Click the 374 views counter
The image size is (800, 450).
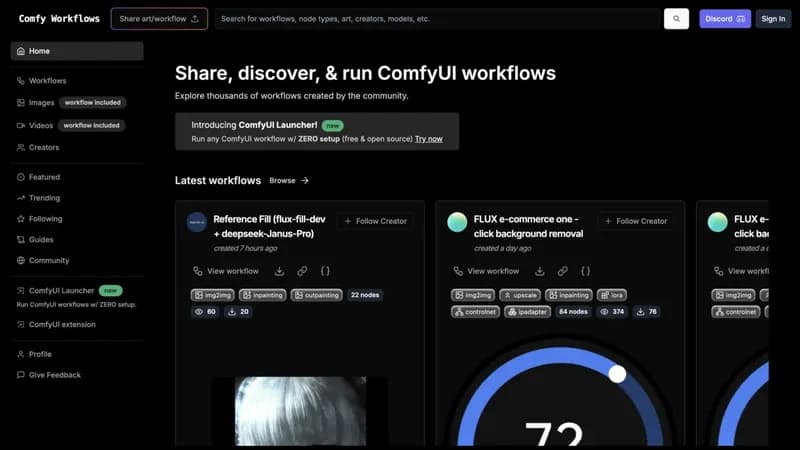[612, 312]
